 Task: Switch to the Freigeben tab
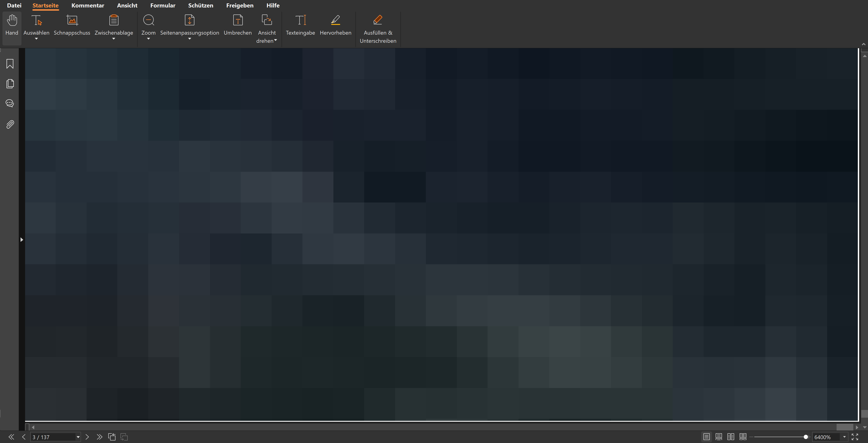240,5
